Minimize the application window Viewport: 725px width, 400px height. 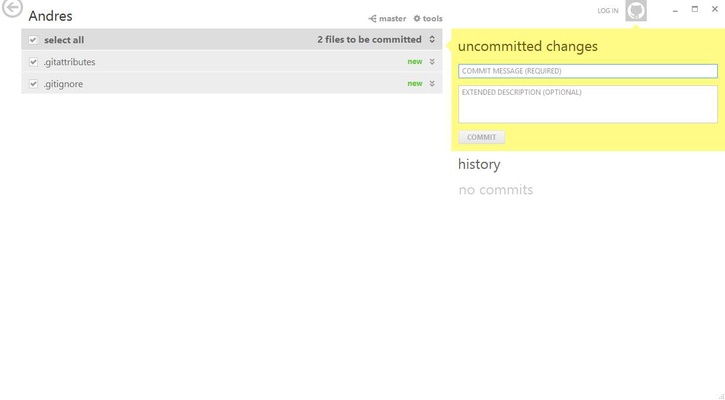click(x=675, y=9)
